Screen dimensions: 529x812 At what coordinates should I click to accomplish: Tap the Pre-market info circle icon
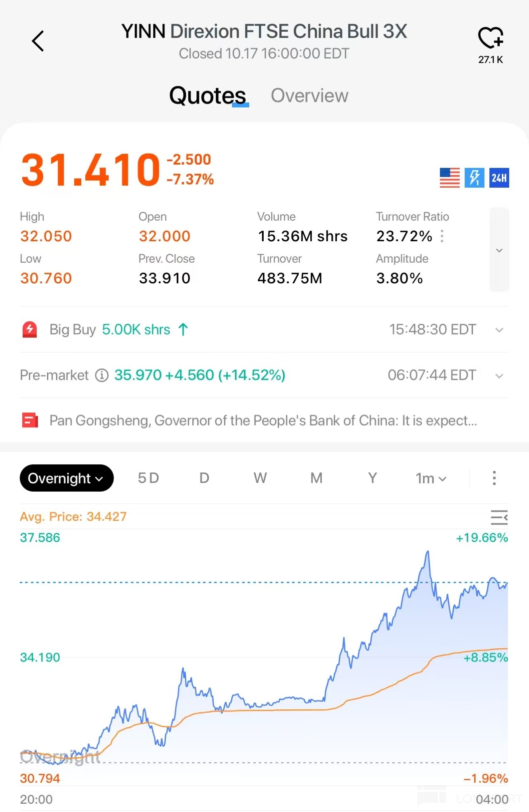[102, 375]
